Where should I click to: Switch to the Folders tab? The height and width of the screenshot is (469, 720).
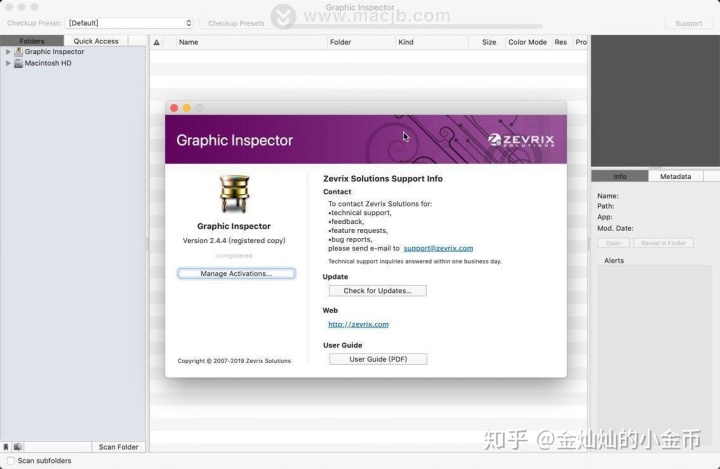pyautogui.click(x=32, y=41)
